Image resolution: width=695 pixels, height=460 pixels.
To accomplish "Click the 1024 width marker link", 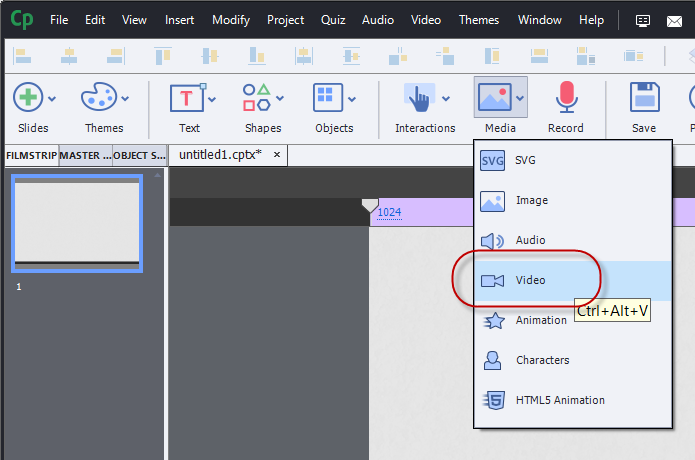I will pyautogui.click(x=389, y=212).
